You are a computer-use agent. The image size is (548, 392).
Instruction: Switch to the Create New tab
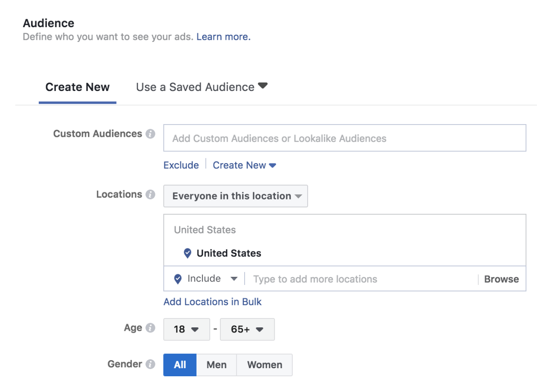point(77,87)
